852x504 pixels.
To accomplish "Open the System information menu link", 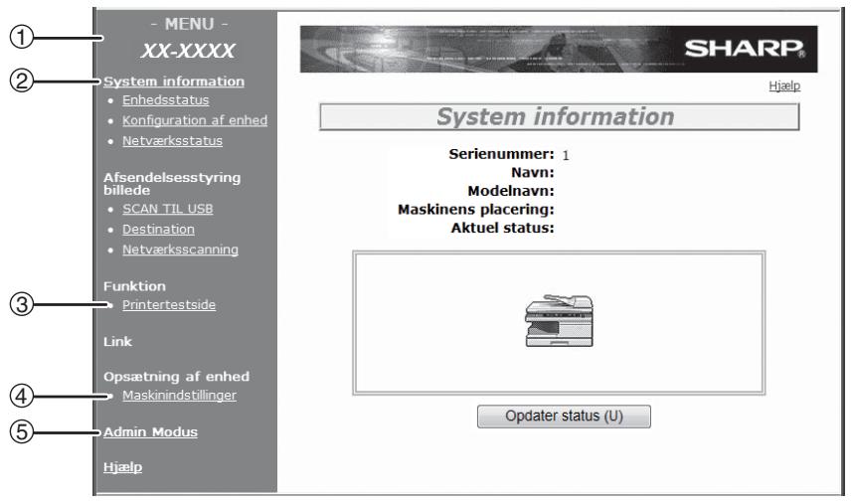I will click(174, 82).
